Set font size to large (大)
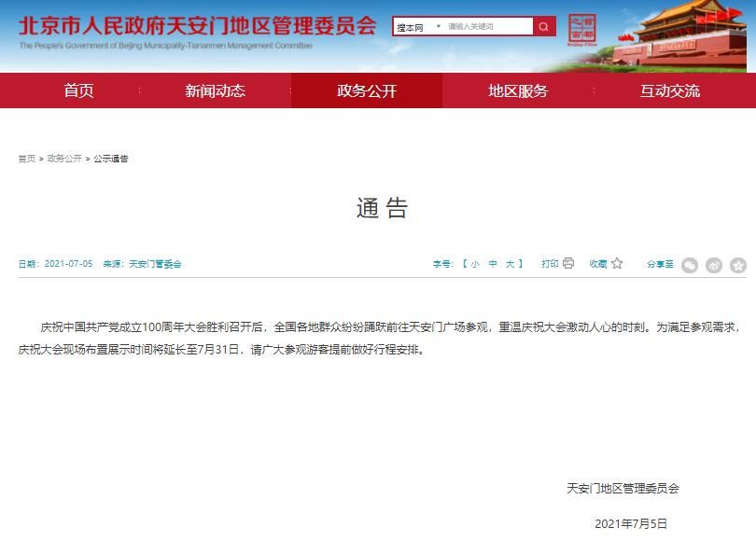756x555 pixels. (511, 264)
